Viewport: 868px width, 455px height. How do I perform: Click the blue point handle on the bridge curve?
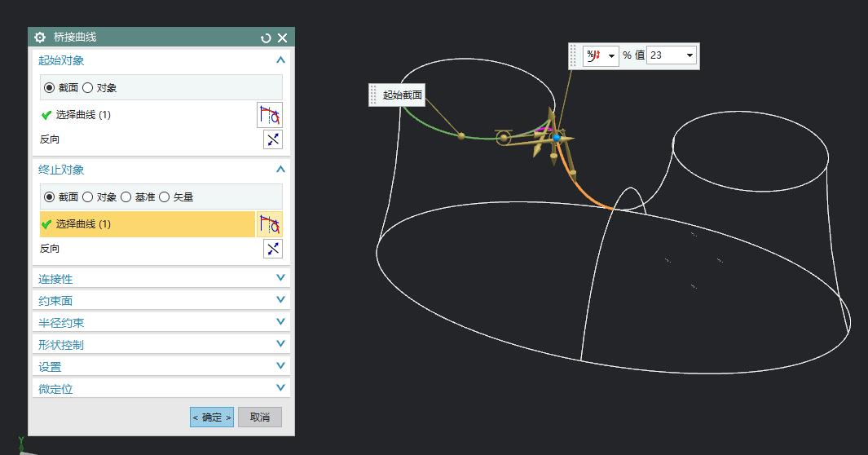557,138
